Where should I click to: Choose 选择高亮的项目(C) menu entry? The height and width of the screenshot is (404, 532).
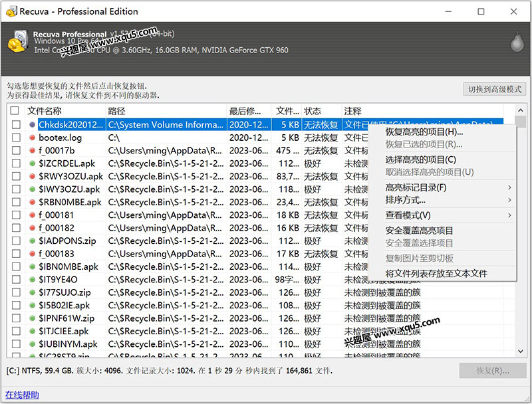(x=442, y=159)
